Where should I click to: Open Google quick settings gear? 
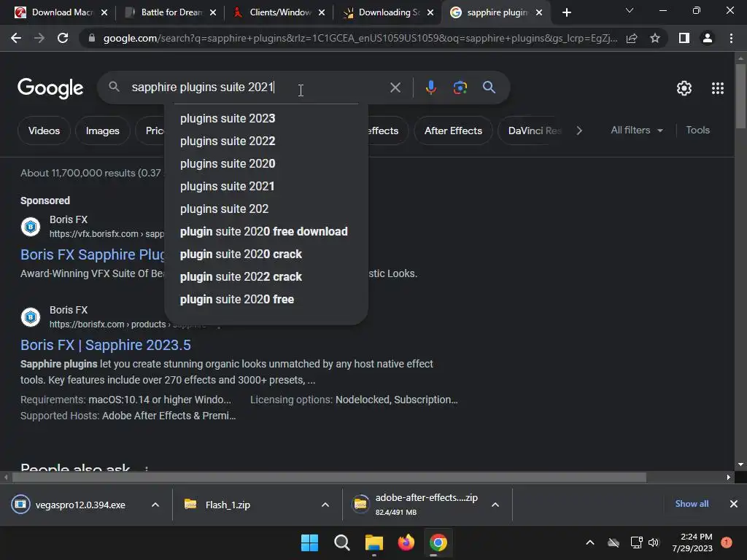pyautogui.click(x=684, y=88)
